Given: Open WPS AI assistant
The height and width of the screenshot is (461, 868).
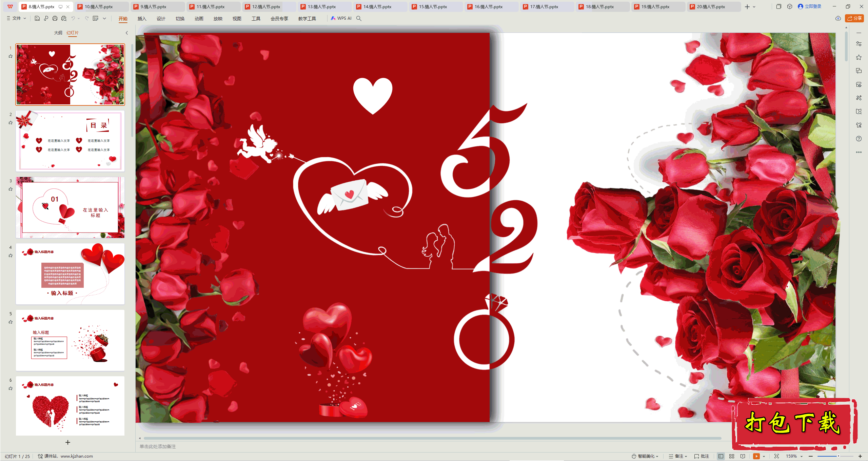Looking at the screenshot, I should tap(341, 18).
